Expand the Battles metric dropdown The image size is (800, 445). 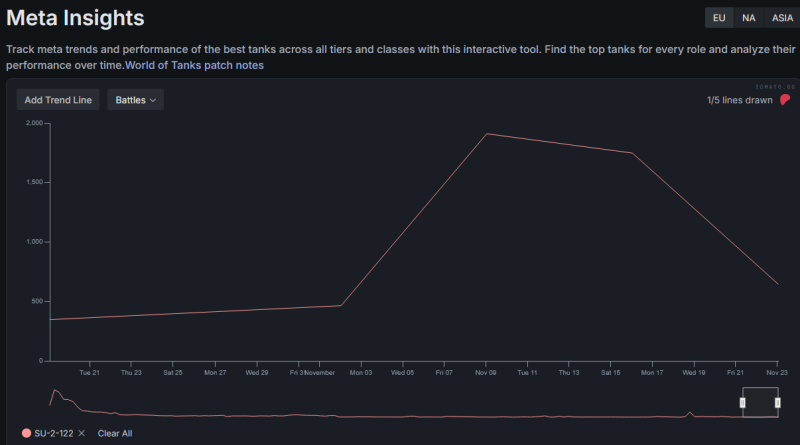point(135,100)
